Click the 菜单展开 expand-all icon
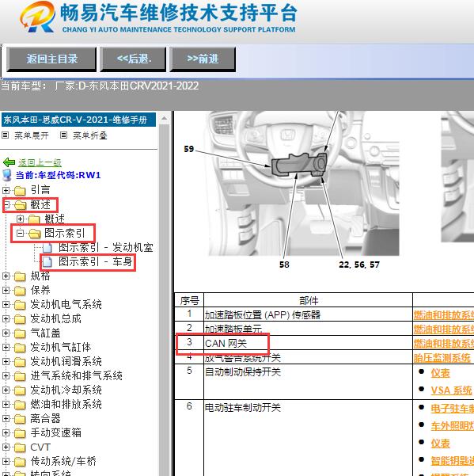The height and width of the screenshot is (476, 474). pos(6,135)
